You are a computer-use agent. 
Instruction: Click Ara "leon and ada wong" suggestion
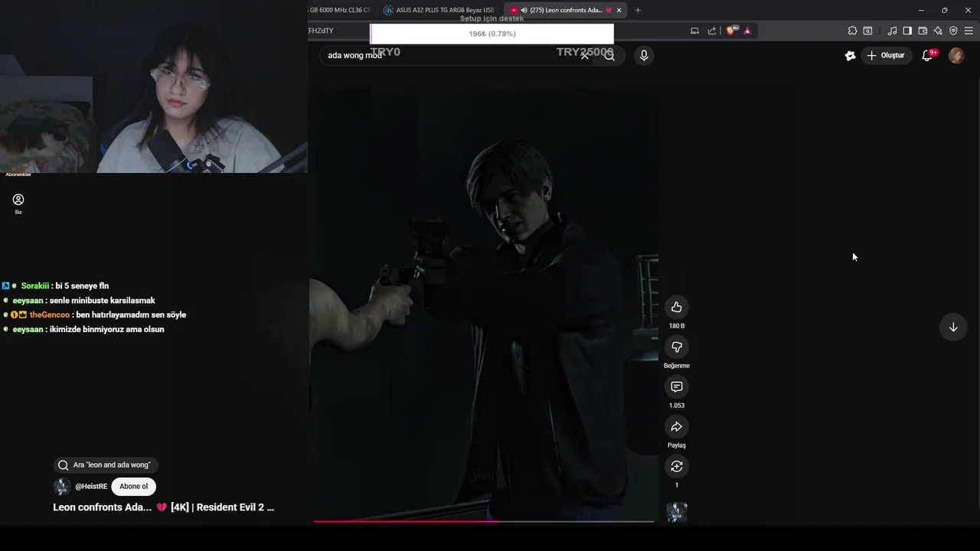click(104, 465)
